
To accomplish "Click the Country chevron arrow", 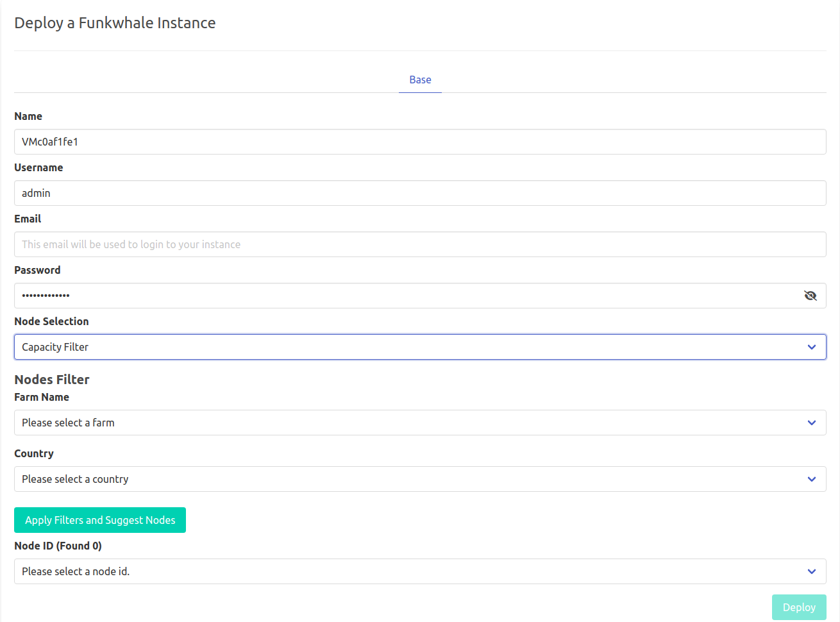I will 812,479.
